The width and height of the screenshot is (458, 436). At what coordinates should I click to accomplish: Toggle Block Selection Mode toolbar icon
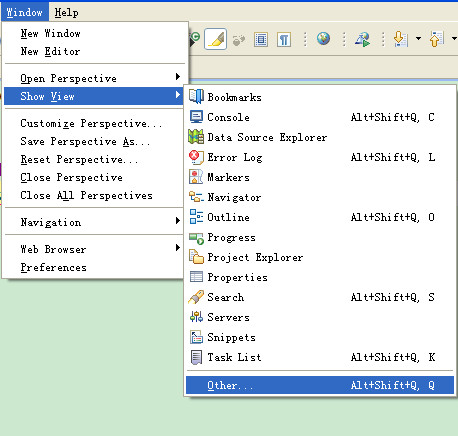pyautogui.click(x=261, y=40)
